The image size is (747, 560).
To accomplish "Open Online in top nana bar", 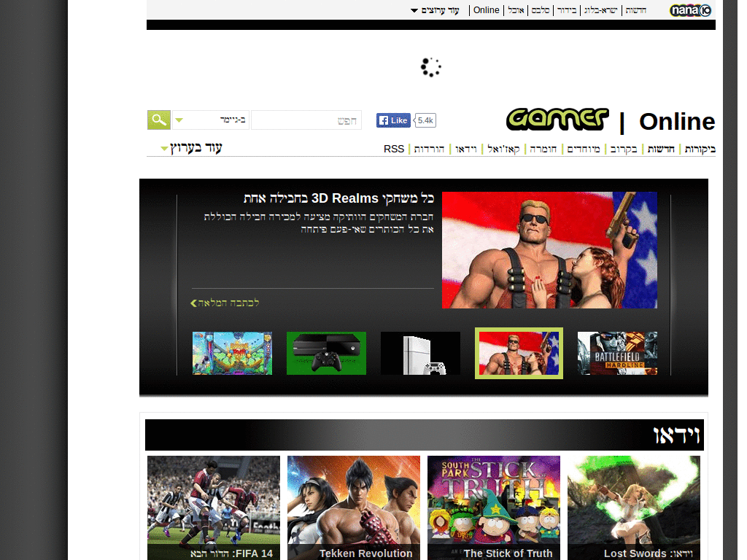I will [486, 10].
